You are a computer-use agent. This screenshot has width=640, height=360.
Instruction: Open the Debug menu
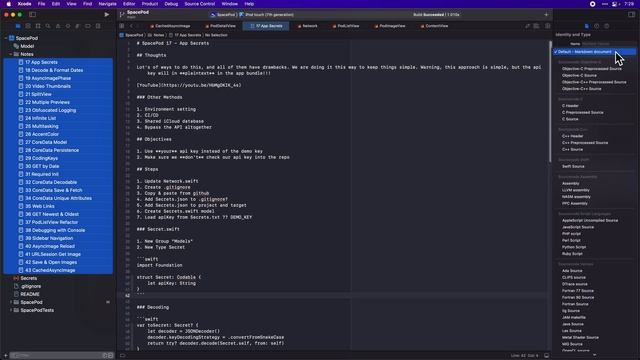171,4
